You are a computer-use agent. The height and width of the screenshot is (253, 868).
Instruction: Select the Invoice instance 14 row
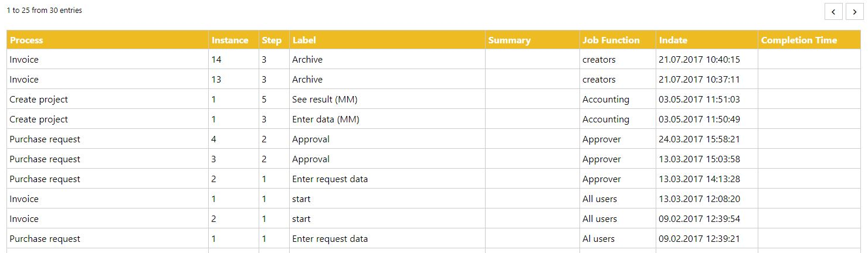(24, 60)
